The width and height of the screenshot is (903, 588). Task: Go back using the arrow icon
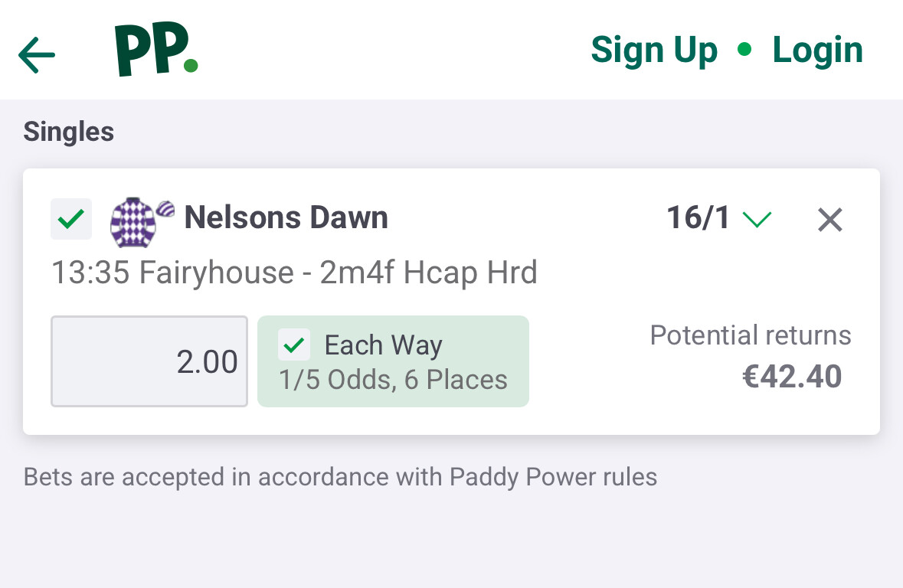37,54
